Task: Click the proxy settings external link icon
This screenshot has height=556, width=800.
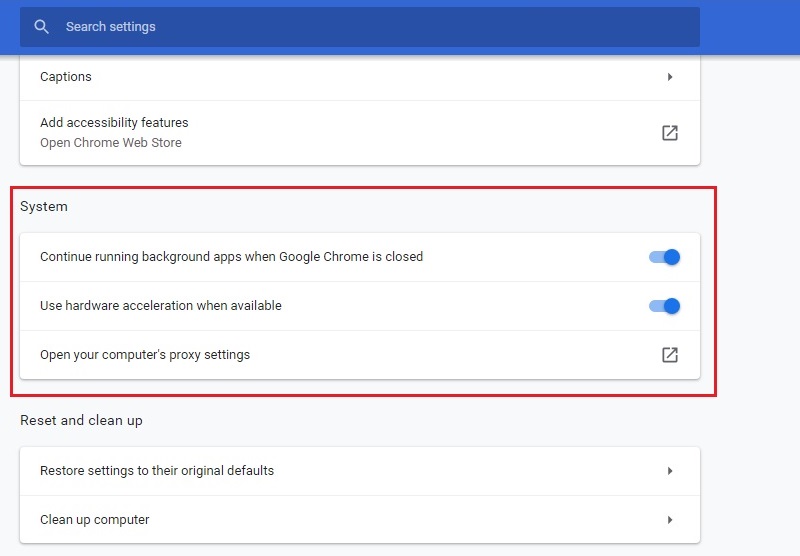Action: 670,355
